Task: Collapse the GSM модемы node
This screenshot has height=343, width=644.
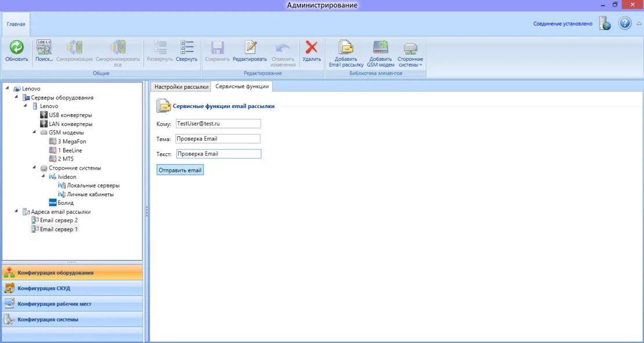Action: click(34, 132)
